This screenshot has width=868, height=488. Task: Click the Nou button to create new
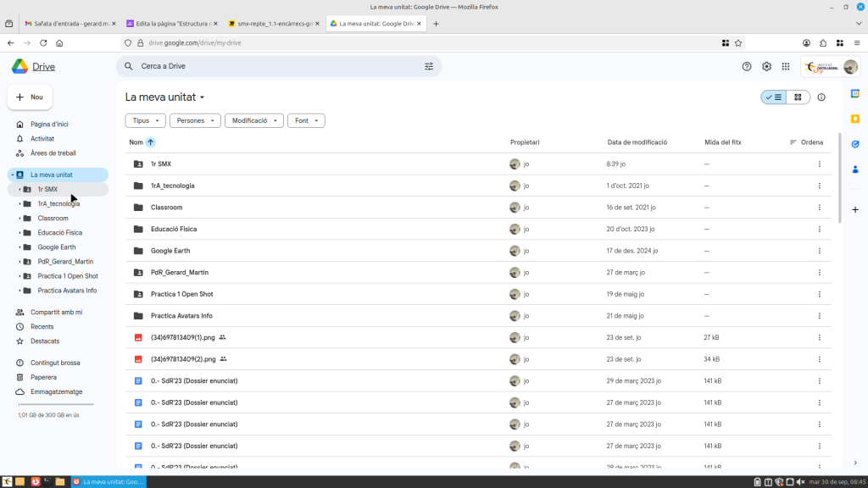point(30,97)
